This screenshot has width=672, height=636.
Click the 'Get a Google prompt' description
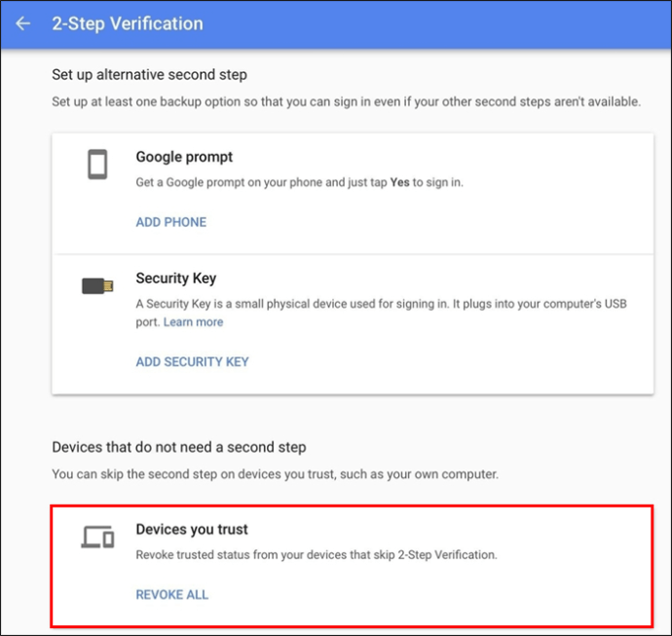coord(299,182)
